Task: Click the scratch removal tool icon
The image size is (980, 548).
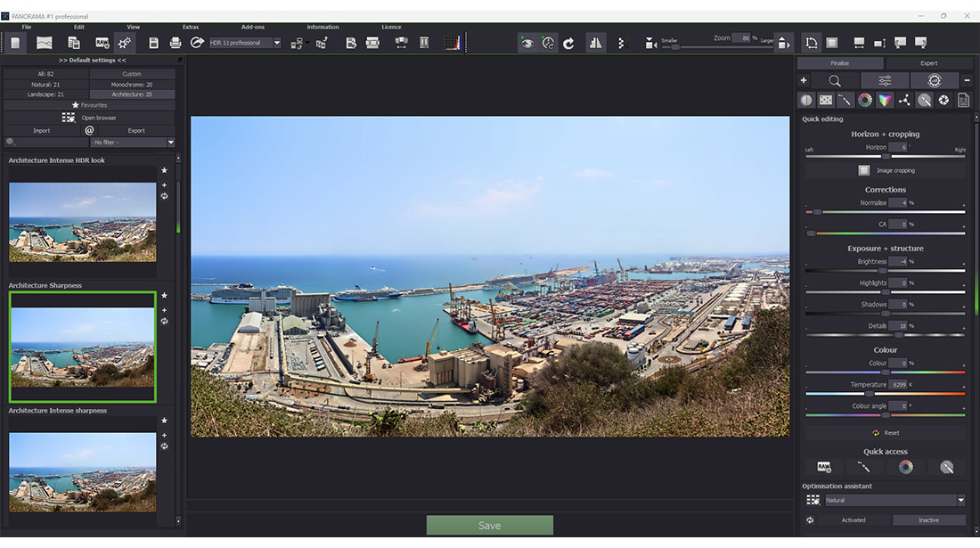Action: (846, 99)
